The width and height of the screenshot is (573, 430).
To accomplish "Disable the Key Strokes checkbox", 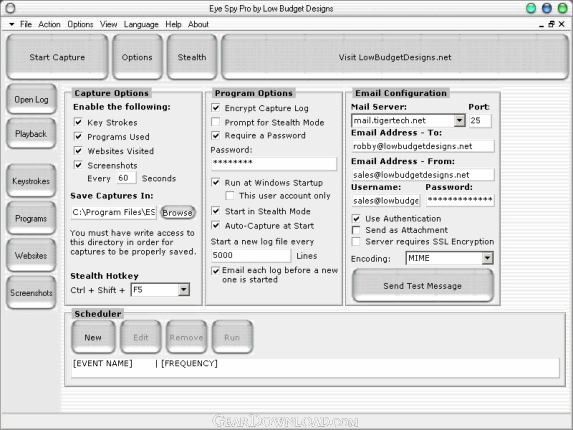I will tap(78, 122).
